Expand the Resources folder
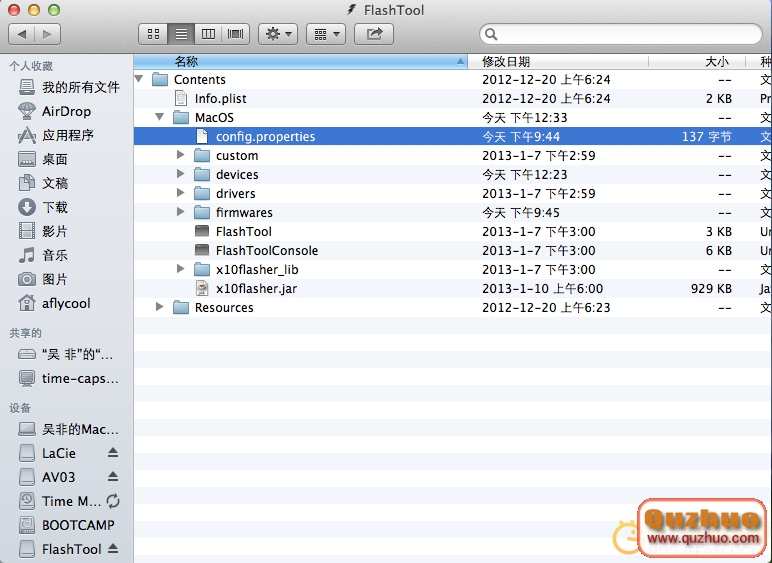Image resolution: width=772 pixels, height=563 pixels. (160, 307)
